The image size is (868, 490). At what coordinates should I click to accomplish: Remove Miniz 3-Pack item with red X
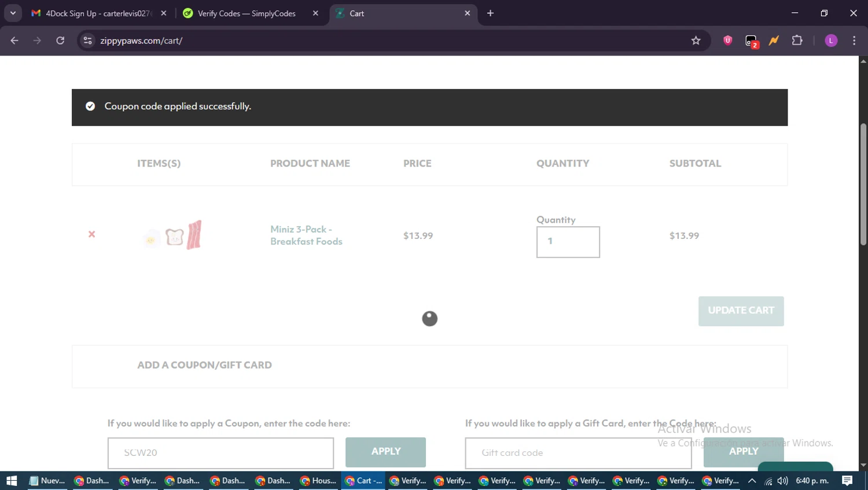[91, 234]
